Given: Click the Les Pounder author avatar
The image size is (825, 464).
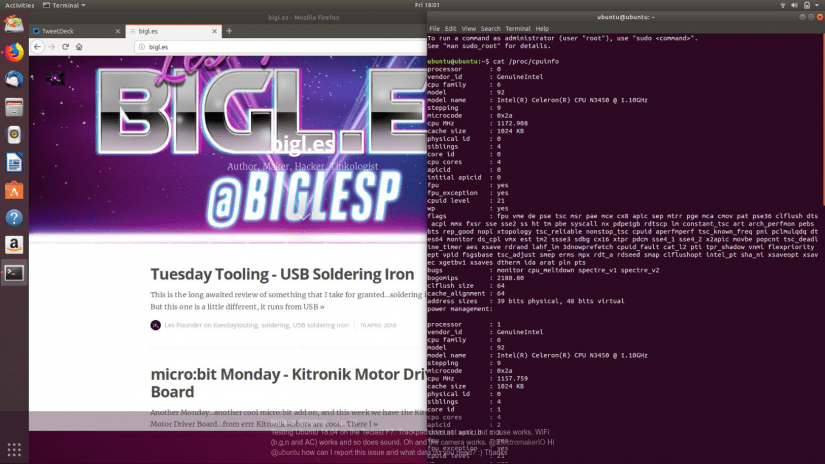Looking at the screenshot, I should (x=155, y=325).
